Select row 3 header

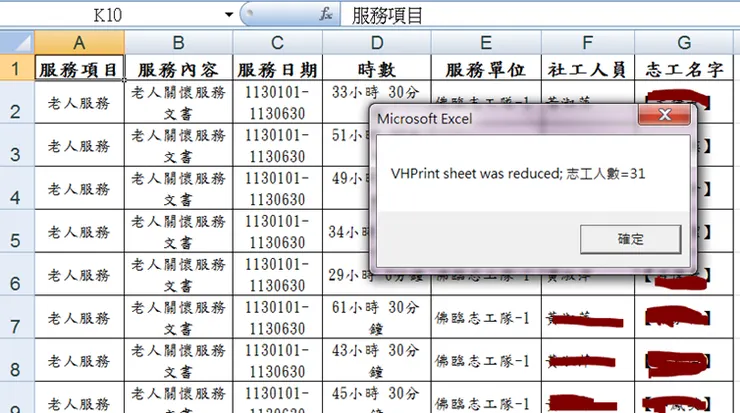17,145
